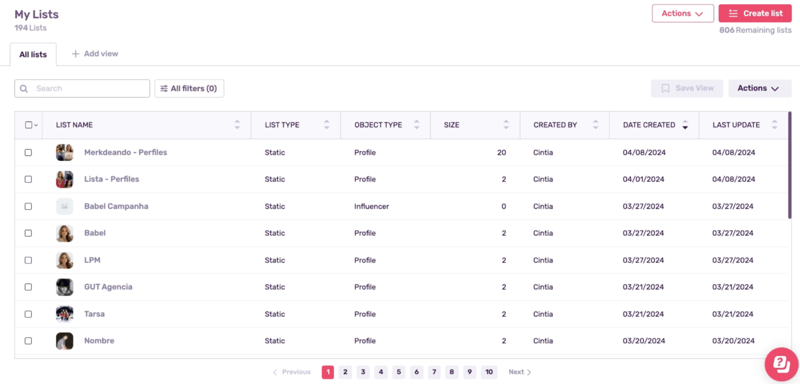Toggle the select-all checkbox in header
Screen dimensions: 800x384
tap(28, 125)
